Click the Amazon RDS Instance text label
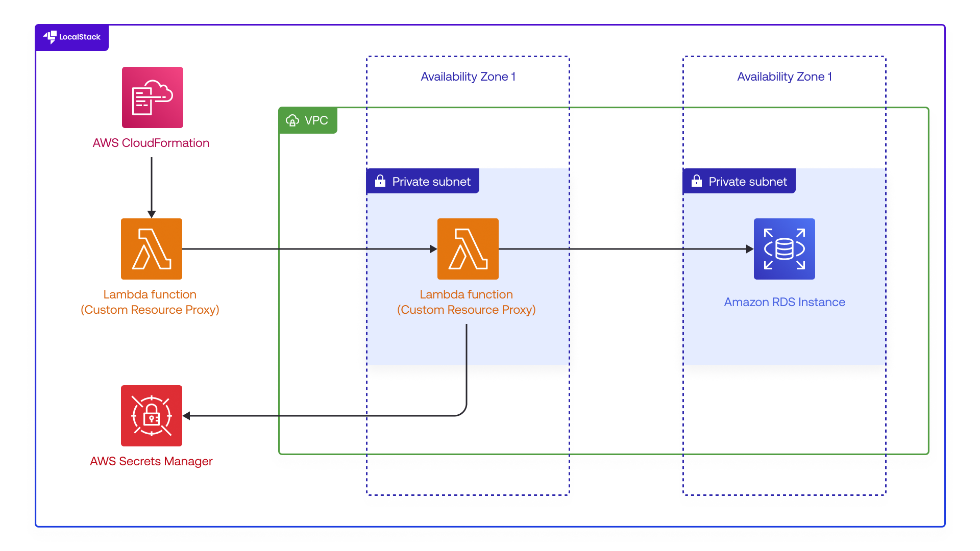 [785, 302]
